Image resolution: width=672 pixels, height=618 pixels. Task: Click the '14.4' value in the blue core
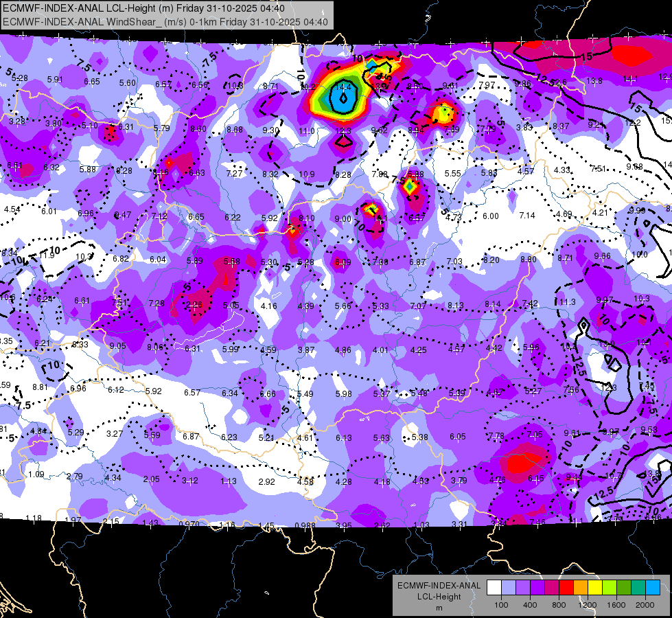(343, 87)
